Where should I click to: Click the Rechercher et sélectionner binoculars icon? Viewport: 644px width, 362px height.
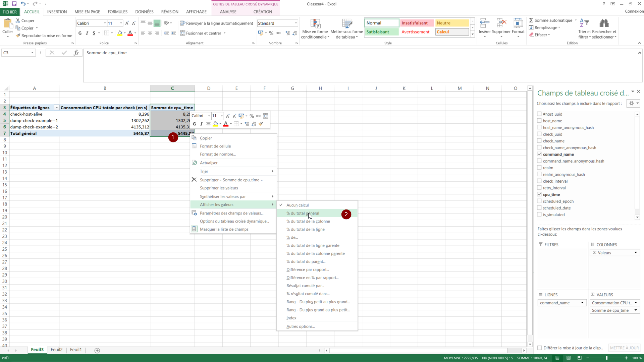[x=604, y=23]
